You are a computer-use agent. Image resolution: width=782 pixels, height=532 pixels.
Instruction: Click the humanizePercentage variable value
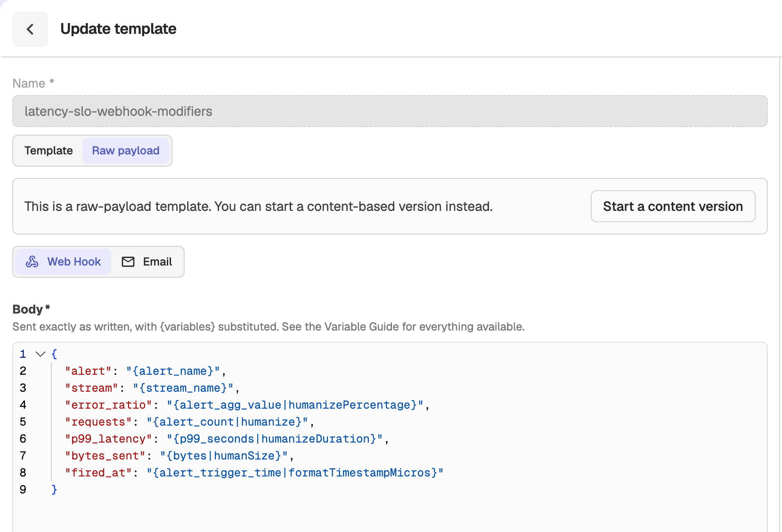295,405
